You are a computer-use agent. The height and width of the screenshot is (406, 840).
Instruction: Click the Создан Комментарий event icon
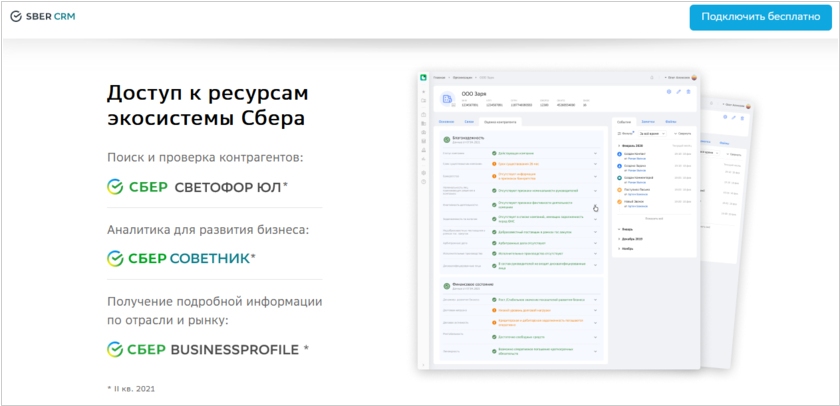point(620,178)
